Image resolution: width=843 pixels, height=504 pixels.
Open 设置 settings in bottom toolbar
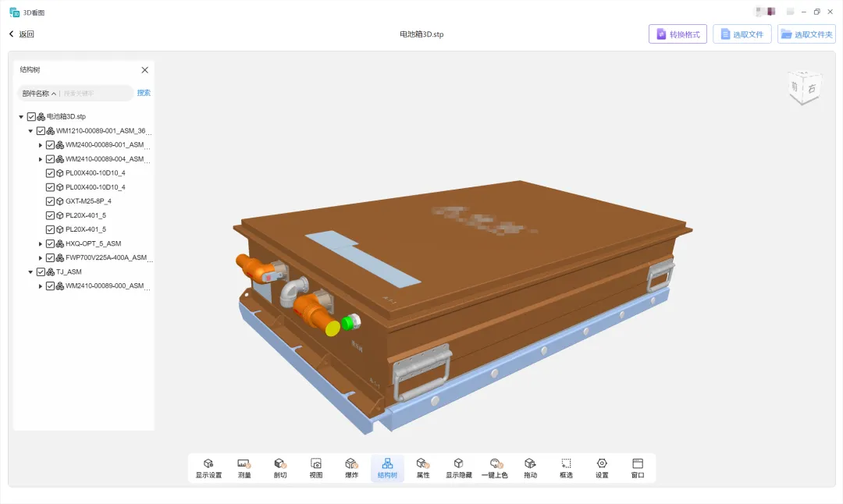pos(602,468)
